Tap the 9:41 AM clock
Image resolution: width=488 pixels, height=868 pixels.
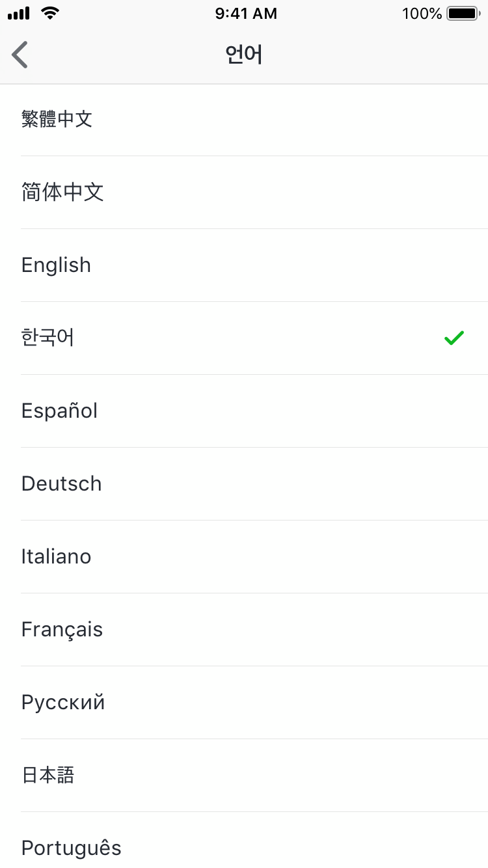pyautogui.click(x=246, y=14)
